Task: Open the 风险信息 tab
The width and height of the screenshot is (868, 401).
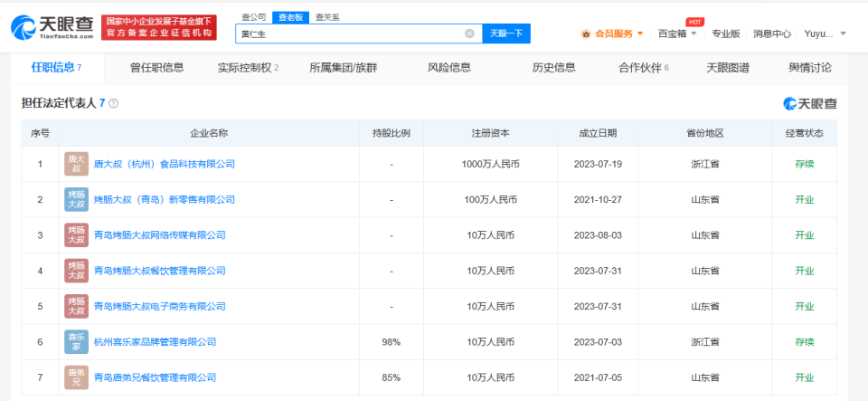Action: pos(449,68)
